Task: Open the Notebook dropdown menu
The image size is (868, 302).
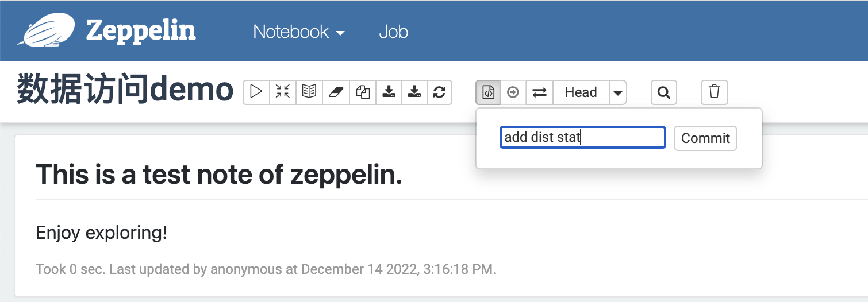Action: coord(299,31)
